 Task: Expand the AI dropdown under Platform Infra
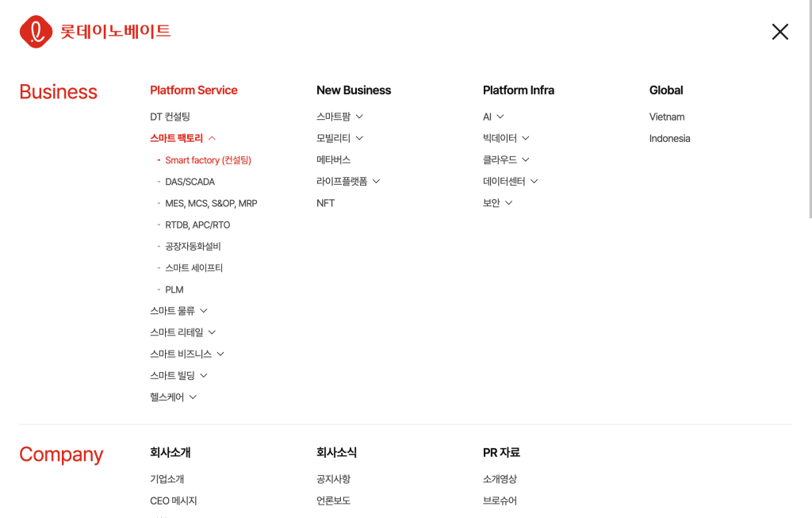[493, 117]
